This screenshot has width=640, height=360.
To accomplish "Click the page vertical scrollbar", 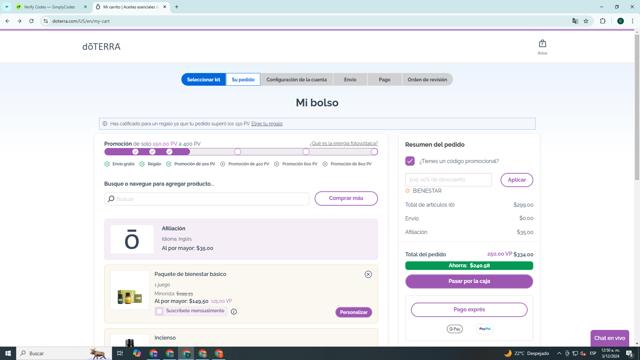I will coord(637,107).
